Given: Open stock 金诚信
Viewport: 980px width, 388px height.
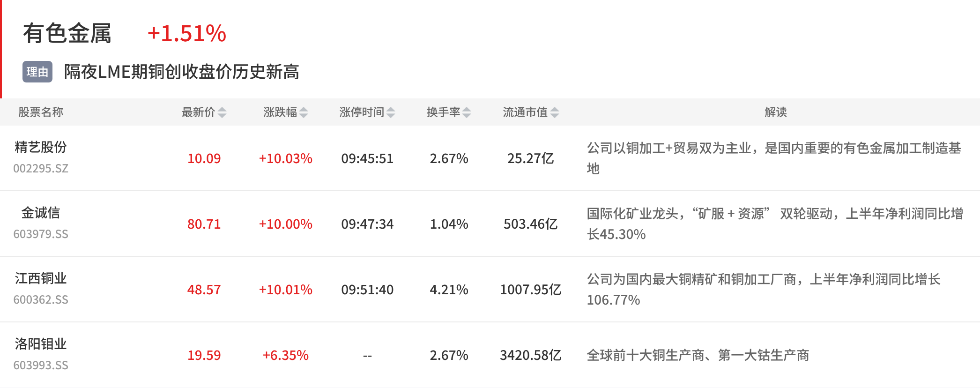Looking at the screenshot, I should coord(41,213).
